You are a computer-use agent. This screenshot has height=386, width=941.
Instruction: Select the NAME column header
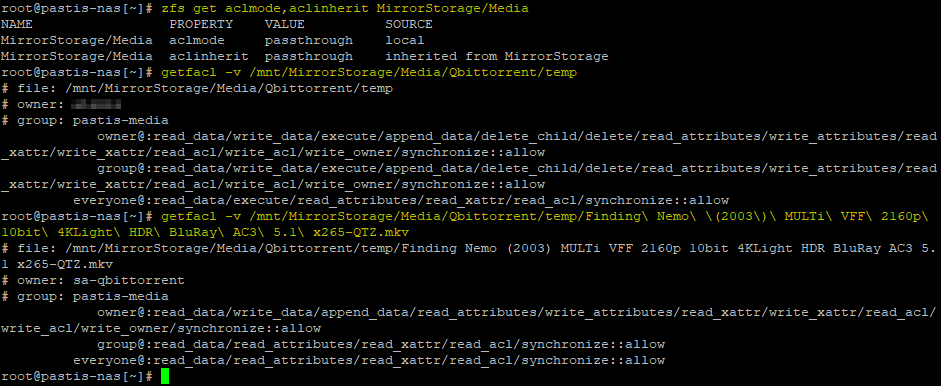[x=16, y=25]
